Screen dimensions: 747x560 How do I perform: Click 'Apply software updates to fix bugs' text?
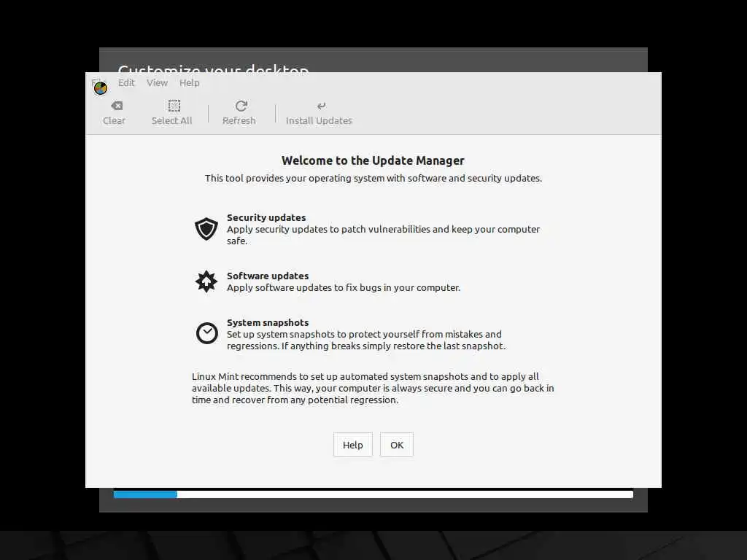[344, 287]
